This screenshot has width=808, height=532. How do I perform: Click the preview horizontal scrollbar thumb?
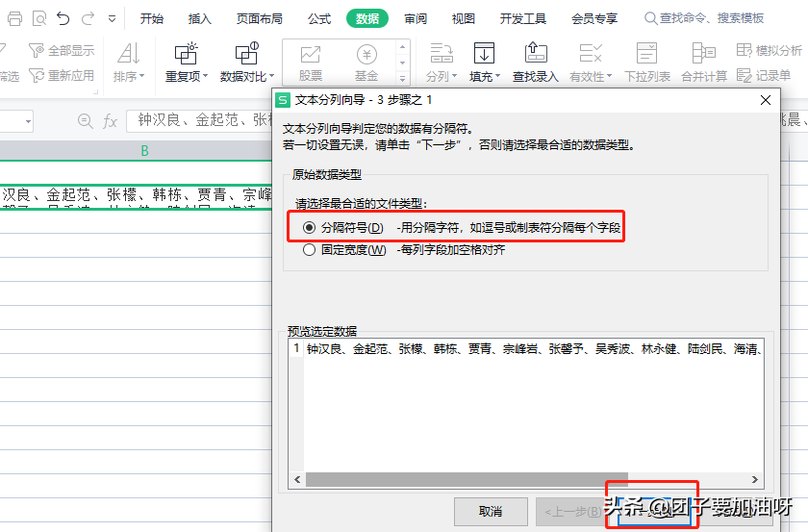467,479
